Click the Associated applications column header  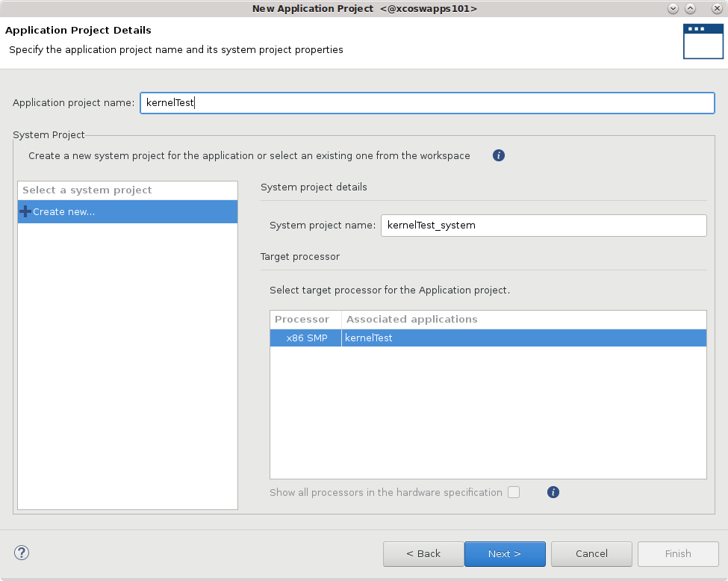(412, 320)
